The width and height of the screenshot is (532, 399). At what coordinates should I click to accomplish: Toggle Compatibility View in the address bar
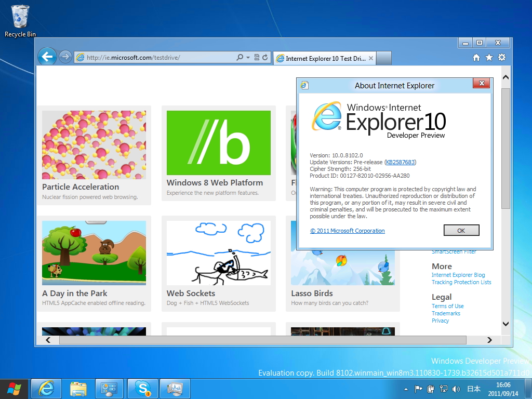coord(256,57)
